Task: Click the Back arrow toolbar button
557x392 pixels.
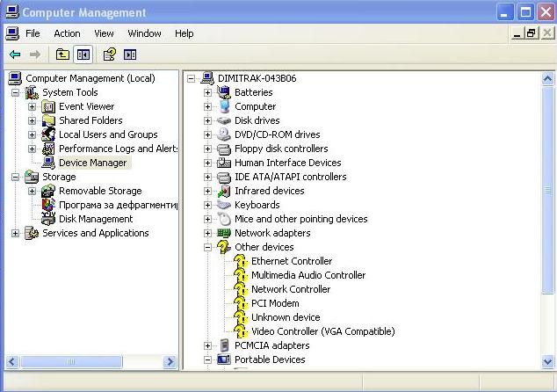Action: click(15, 54)
